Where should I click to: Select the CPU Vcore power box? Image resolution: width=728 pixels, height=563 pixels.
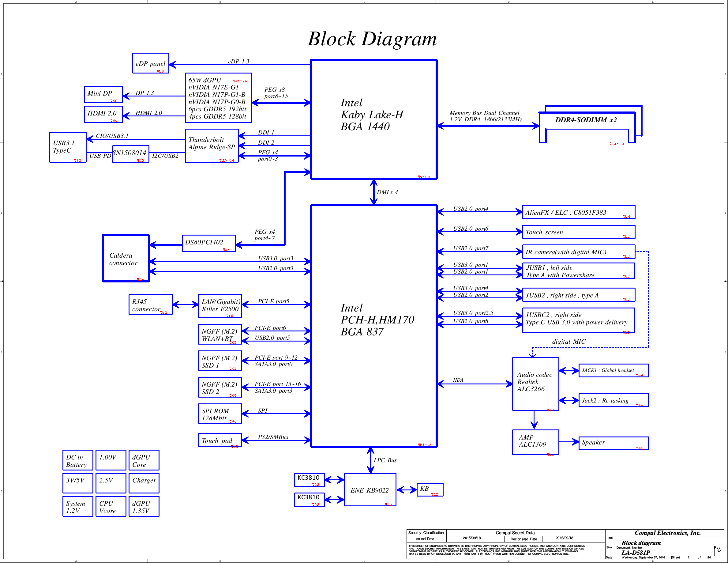pyautogui.click(x=111, y=506)
